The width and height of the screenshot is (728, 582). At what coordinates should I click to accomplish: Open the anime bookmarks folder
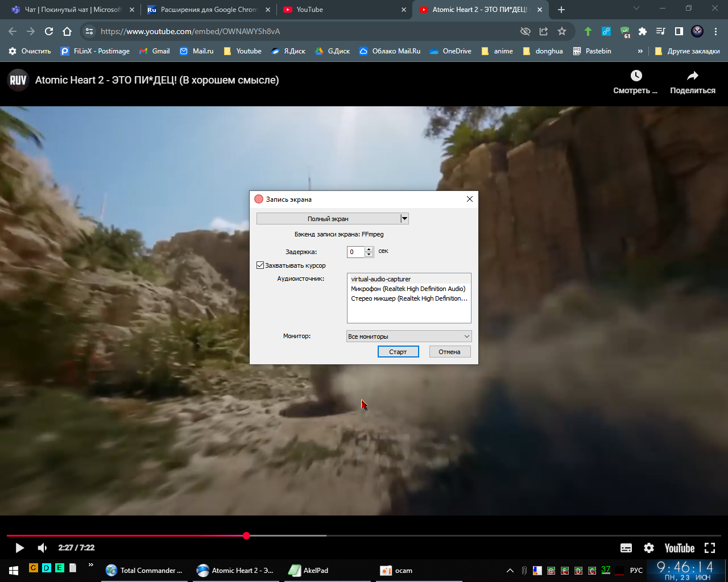coord(497,51)
